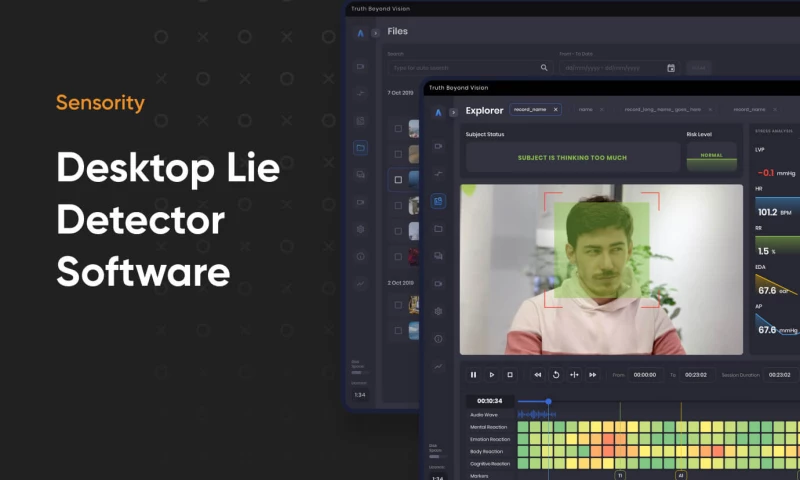Click the replay circular arrow icon
This screenshot has width=800, height=480.
click(x=556, y=375)
